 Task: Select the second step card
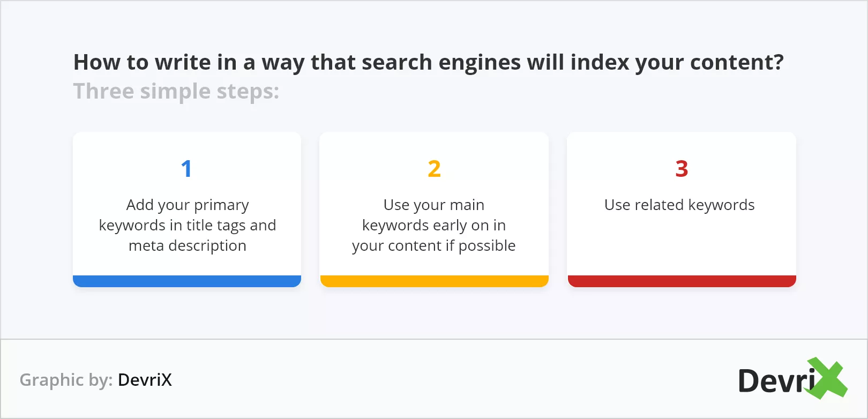point(435,209)
